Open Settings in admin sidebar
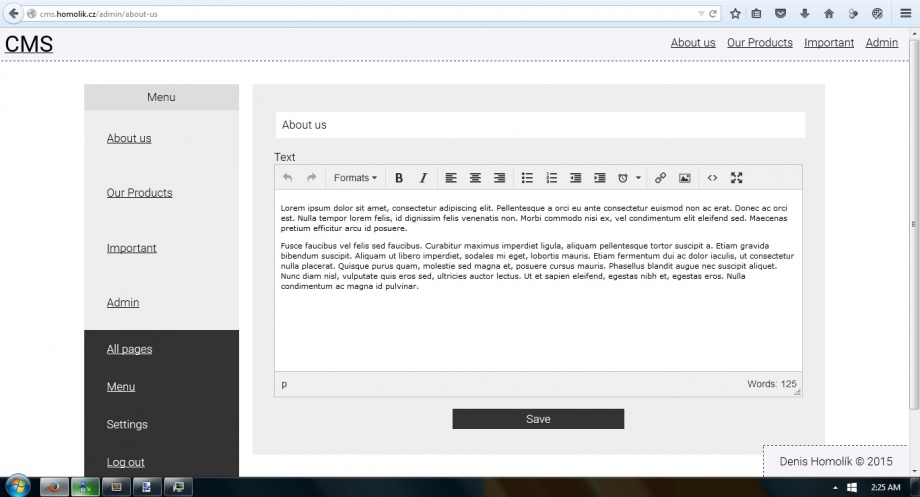 tap(127, 424)
